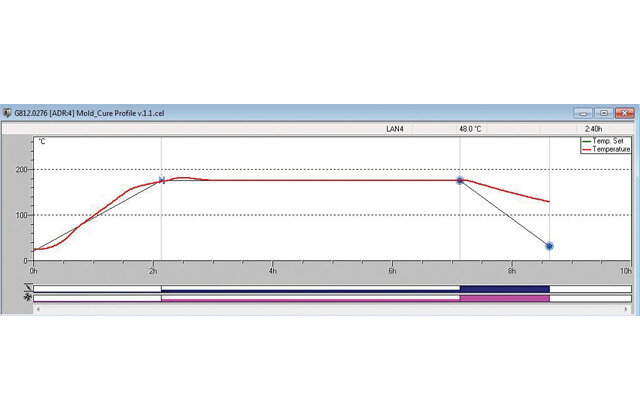Click the LAN4 status field
This screenshot has height=420, width=640.
pyautogui.click(x=395, y=129)
